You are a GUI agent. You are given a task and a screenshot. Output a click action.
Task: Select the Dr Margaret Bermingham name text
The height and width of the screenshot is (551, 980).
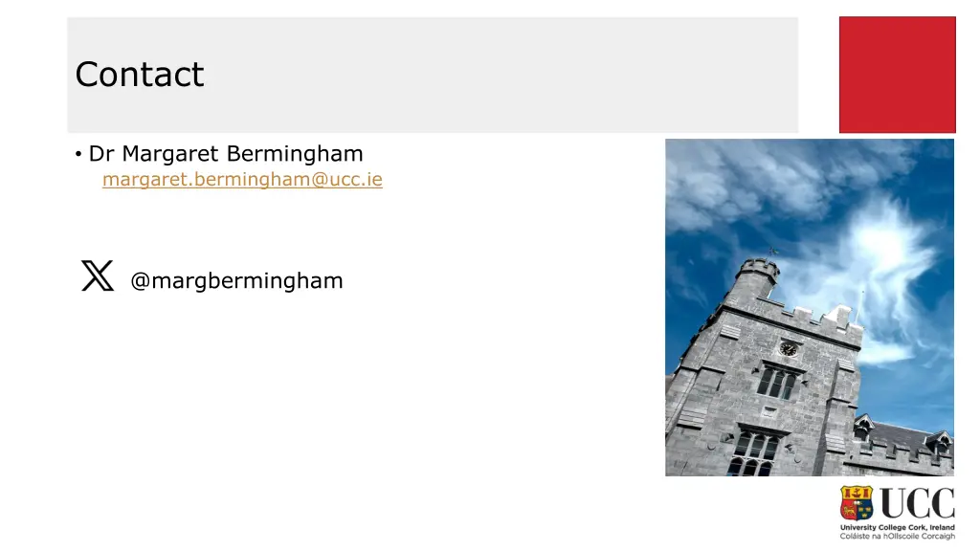pos(226,154)
